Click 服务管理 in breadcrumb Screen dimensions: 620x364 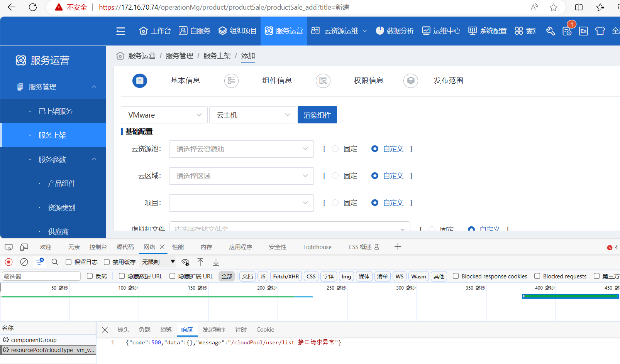coord(180,56)
